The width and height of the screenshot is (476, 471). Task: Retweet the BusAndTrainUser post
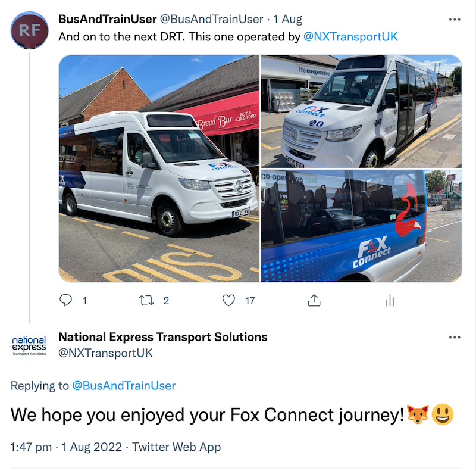pyautogui.click(x=146, y=301)
